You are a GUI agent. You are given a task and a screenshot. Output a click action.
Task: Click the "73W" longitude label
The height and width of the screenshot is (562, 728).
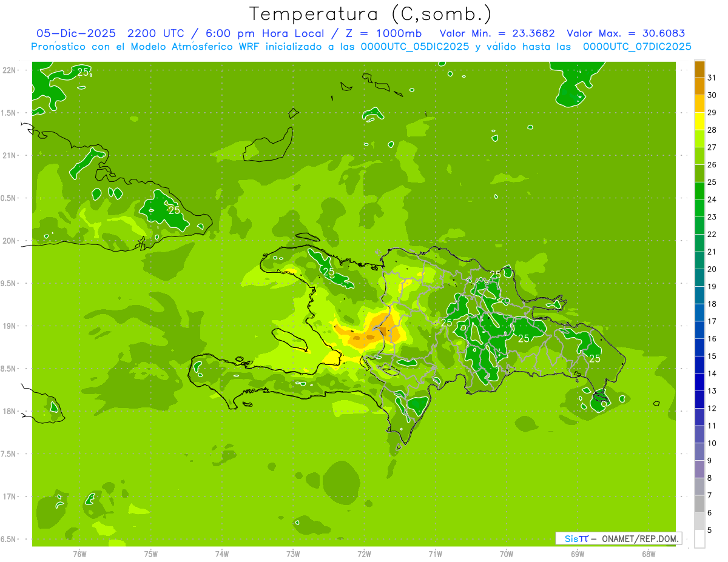(293, 554)
